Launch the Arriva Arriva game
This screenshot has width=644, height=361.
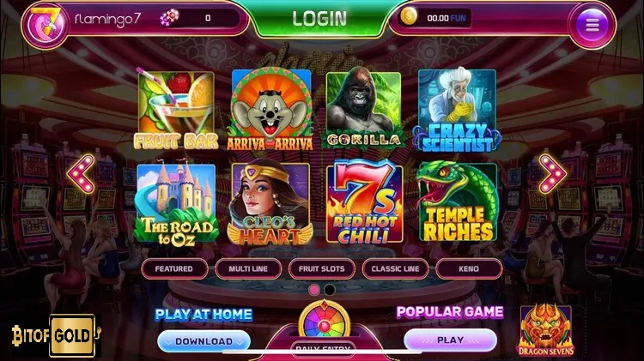[270, 110]
